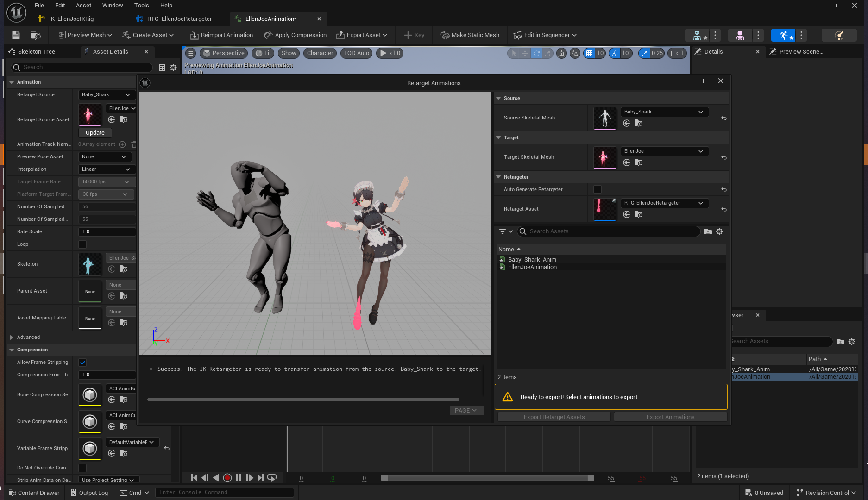Click Make Static Mesh button
Screen dimensions: 868x500
pyautogui.click(x=470, y=35)
